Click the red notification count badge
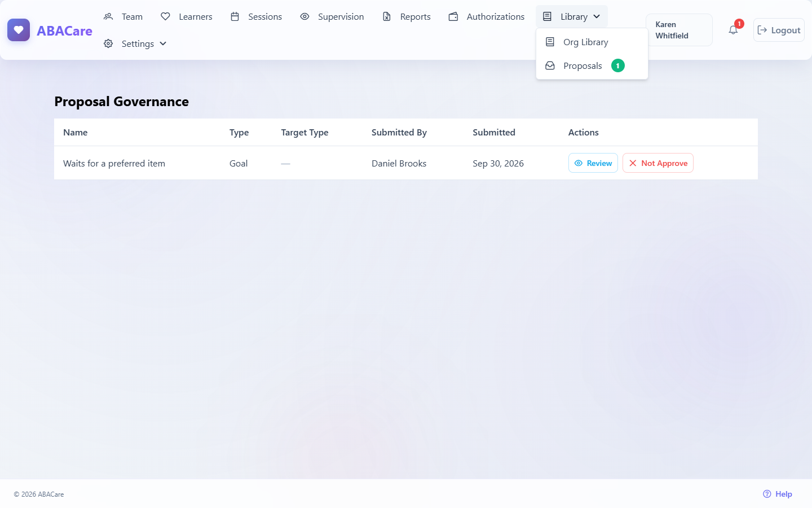Image resolution: width=812 pixels, height=508 pixels. (x=739, y=24)
